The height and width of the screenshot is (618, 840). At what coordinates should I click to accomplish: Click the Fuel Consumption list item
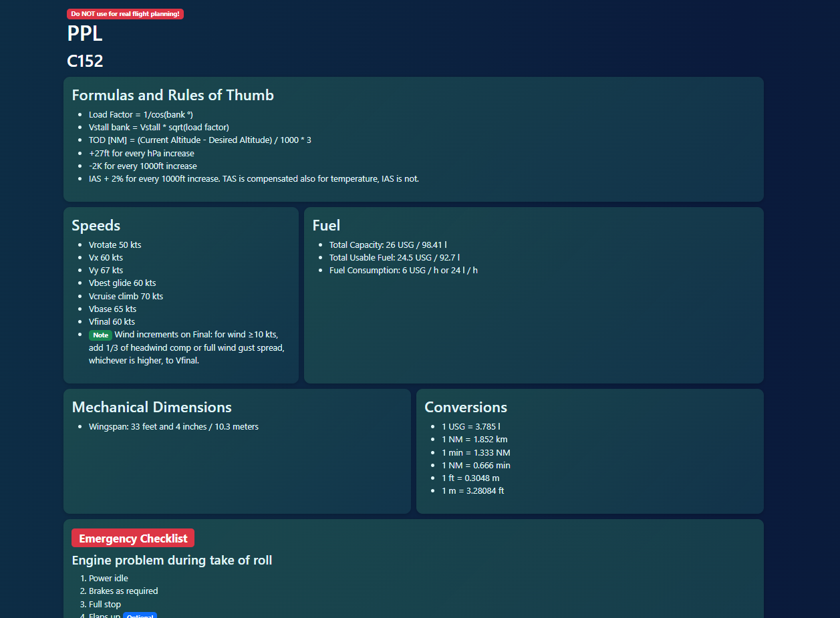tap(403, 271)
